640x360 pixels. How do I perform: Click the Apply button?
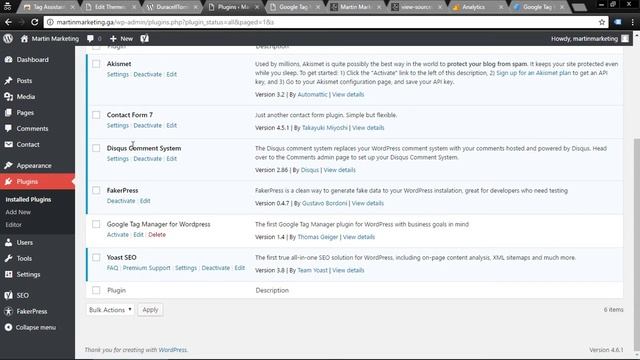(150, 310)
